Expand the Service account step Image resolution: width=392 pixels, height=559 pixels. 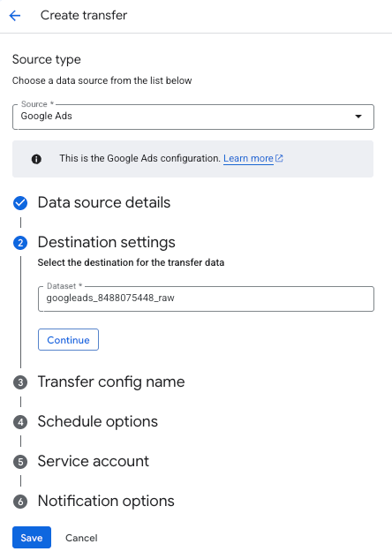pos(94,461)
